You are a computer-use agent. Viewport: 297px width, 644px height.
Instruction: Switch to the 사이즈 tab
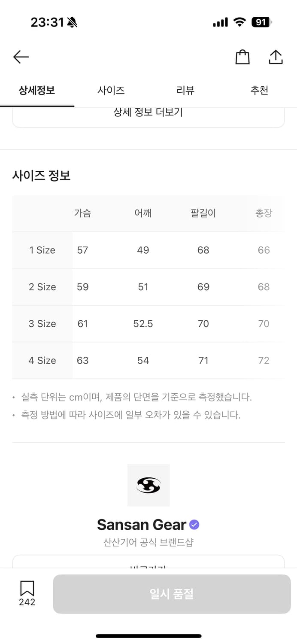click(x=110, y=90)
